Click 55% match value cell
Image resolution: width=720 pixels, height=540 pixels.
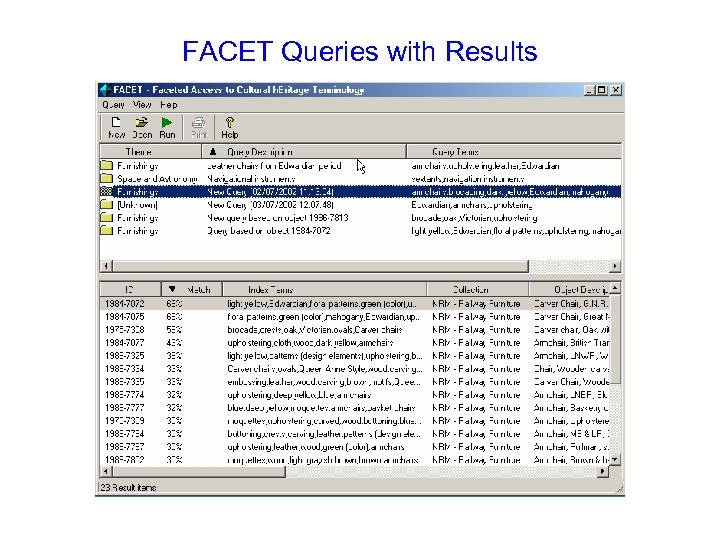(174, 329)
